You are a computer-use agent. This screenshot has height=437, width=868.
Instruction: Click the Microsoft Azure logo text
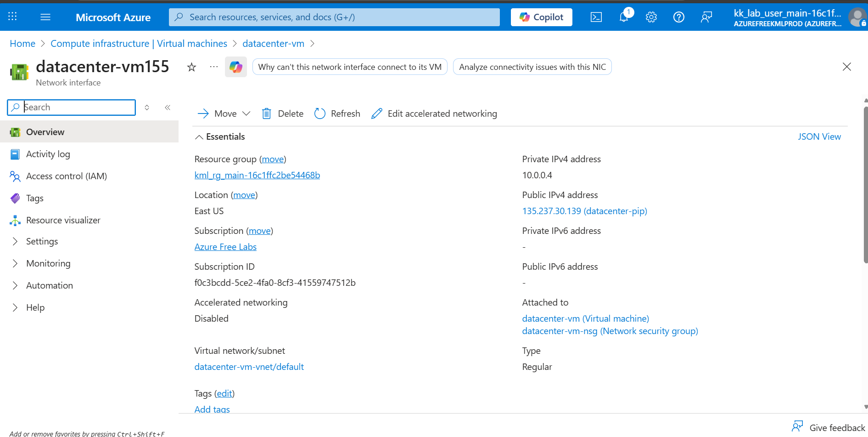click(x=113, y=17)
